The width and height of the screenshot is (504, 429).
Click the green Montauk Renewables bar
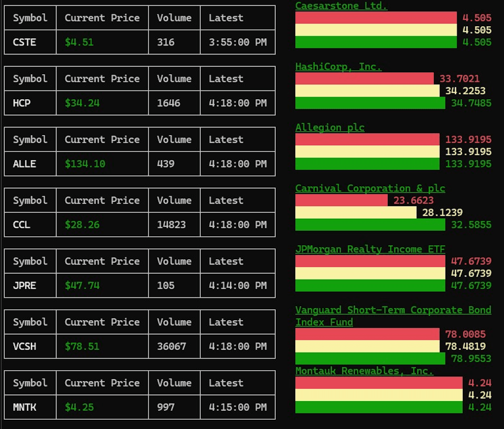click(x=379, y=407)
